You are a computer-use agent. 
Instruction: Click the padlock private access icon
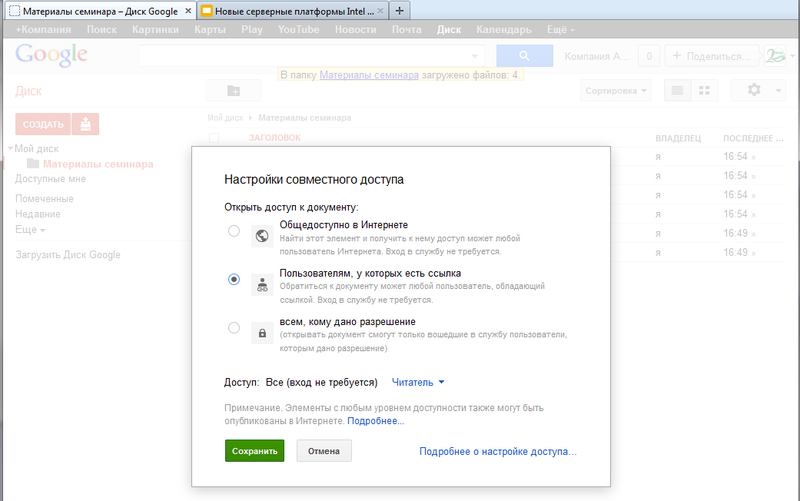pyautogui.click(x=262, y=333)
